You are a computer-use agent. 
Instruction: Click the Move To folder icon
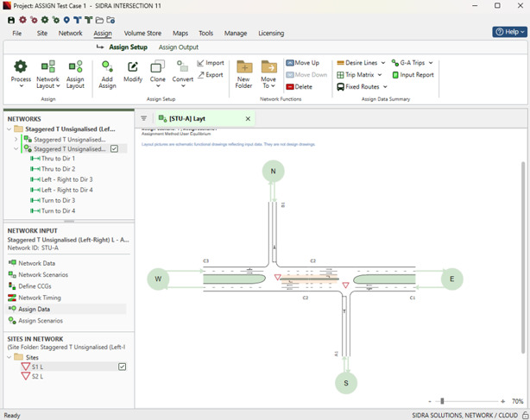click(268, 67)
